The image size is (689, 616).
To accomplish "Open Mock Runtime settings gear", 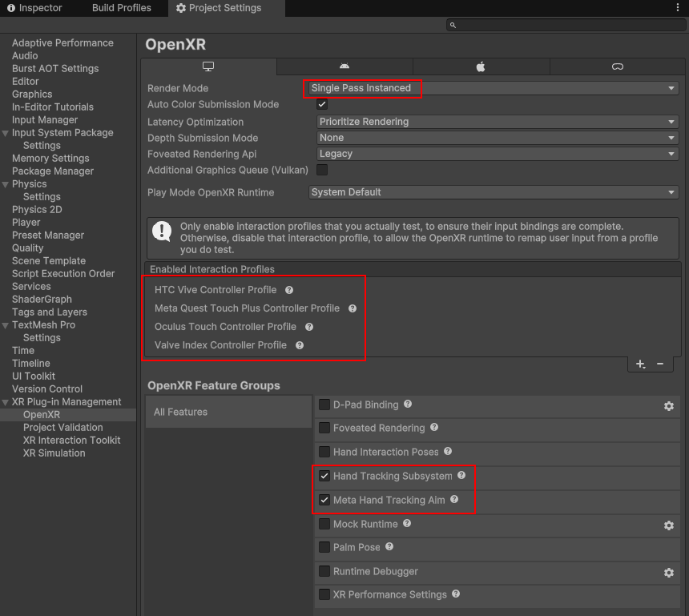I will (x=669, y=525).
